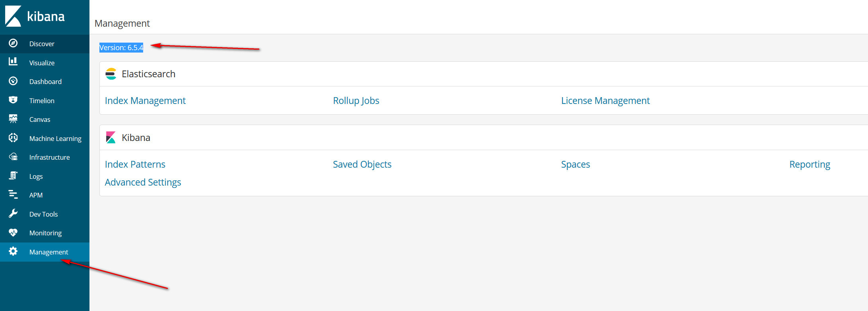
Task: Click the Visualize bar chart icon
Action: [x=13, y=61]
